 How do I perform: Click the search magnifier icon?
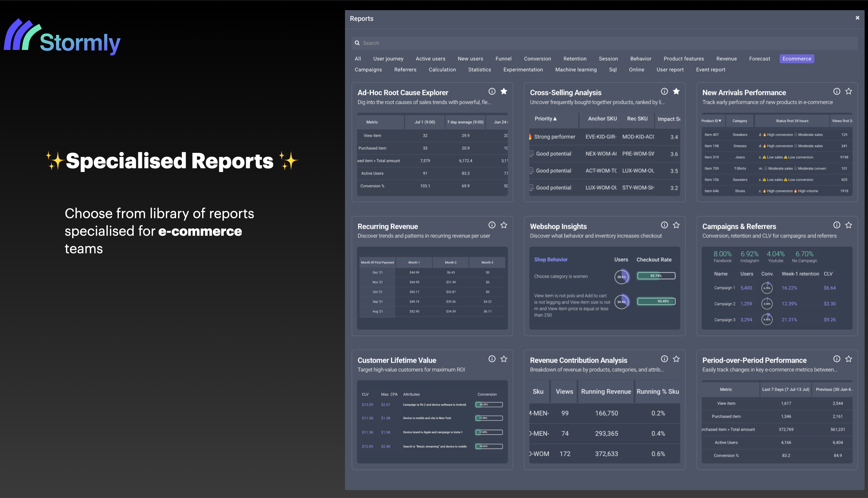click(357, 43)
